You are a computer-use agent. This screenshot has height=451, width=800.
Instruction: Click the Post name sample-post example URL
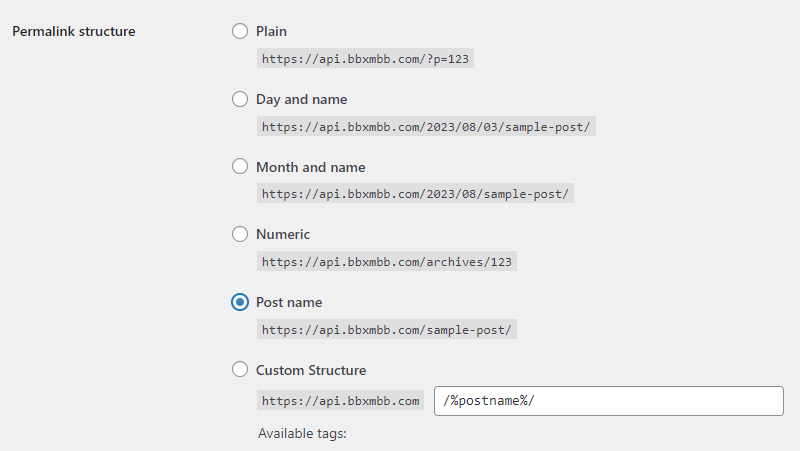pos(387,330)
